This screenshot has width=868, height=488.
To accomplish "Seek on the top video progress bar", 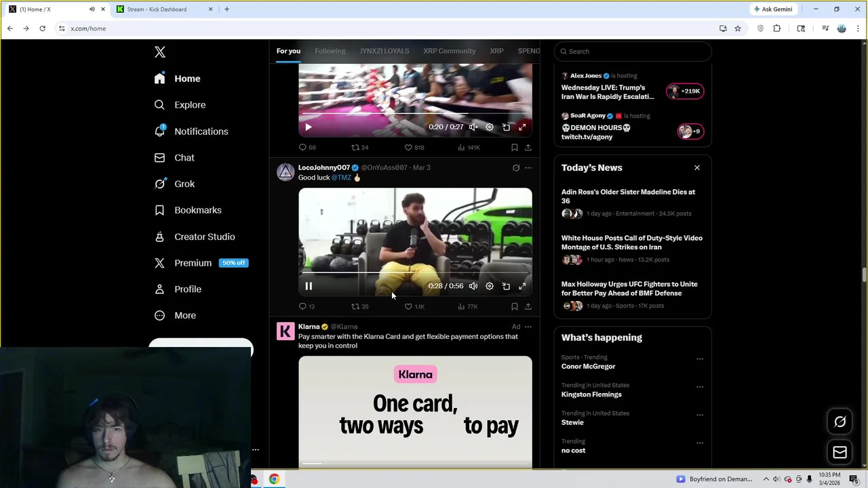I will pyautogui.click(x=415, y=113).
